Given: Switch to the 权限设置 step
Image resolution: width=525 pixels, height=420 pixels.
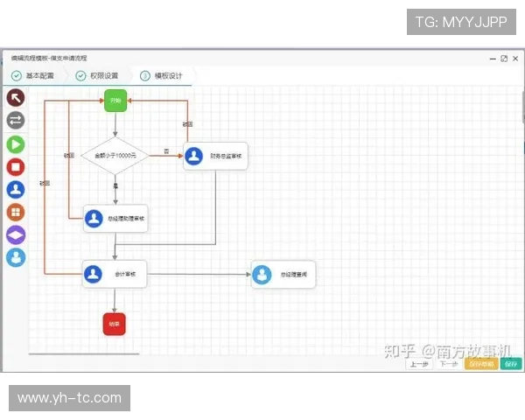Looking at the screenshot, I should tap(97, 76).
